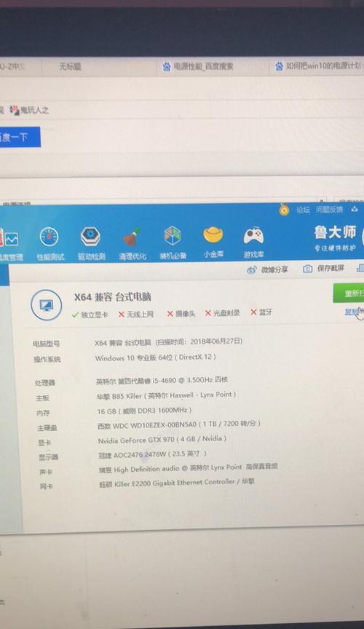Click the 主硬盘 row label

click(x=47, y=428)
